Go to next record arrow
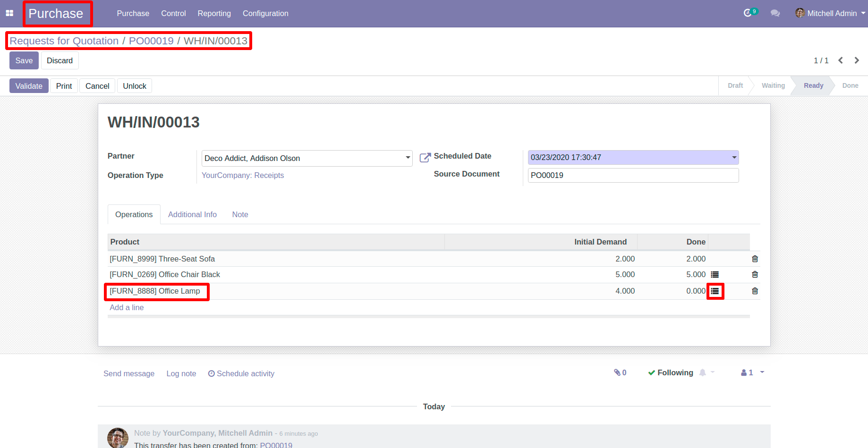 pyautogui.click(x=857, y=60)
